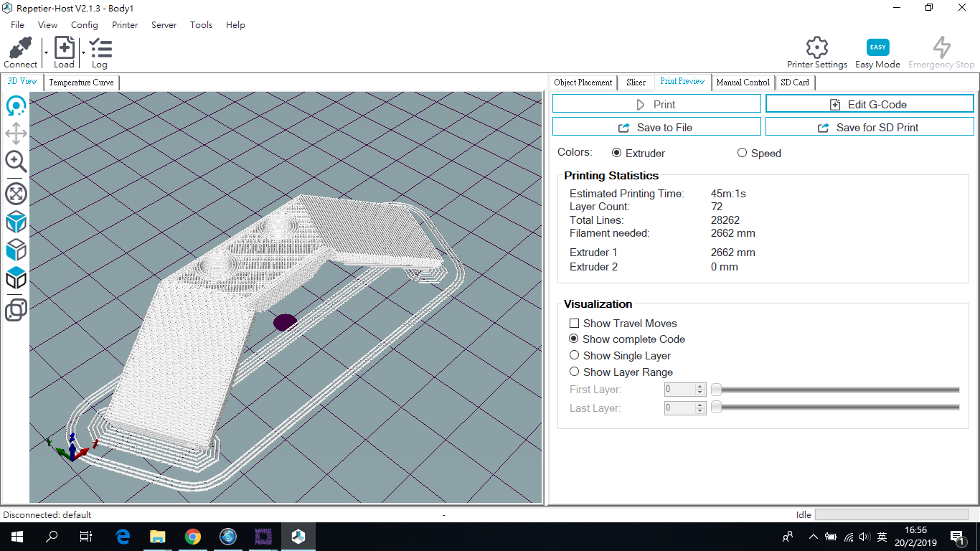Select Show Layer Range option

pyautogui.click(x=574, y=372)
